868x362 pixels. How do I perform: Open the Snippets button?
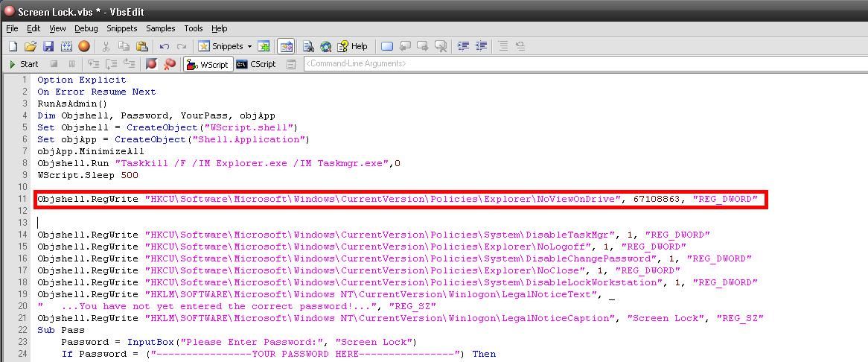[x=220, y=46]
